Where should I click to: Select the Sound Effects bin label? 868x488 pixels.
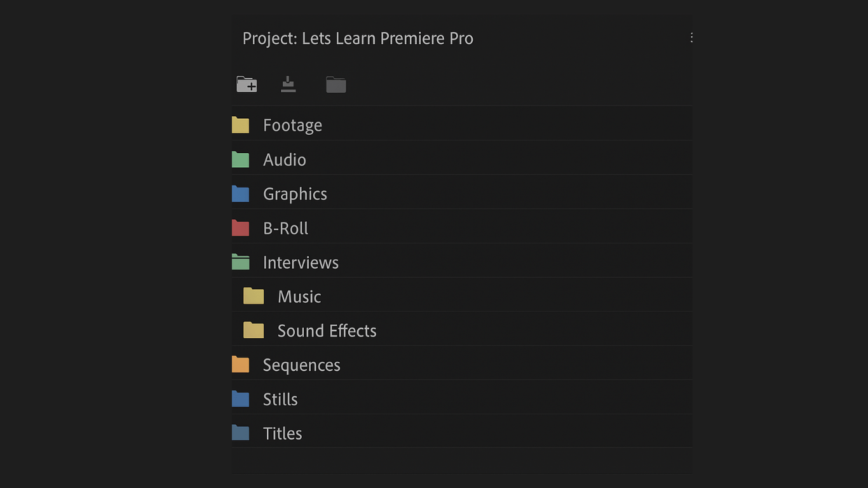(327, 330)
